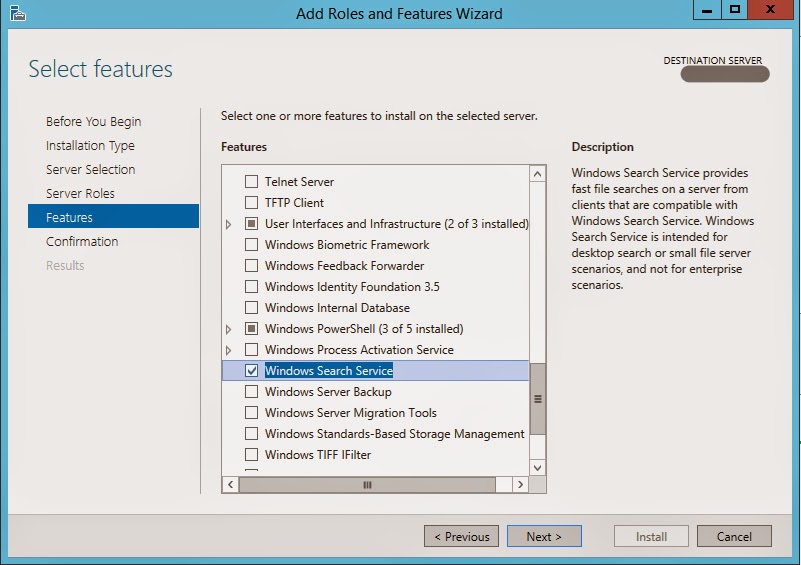Enable the Telnet Server checkbox
This screenshot has height=565, width=801.
252,182
